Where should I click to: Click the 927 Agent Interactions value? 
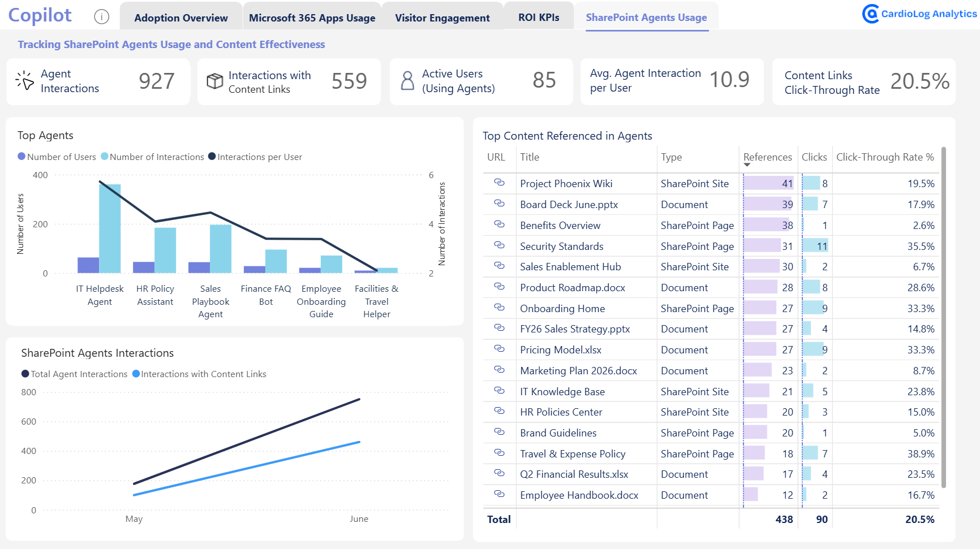157,81
